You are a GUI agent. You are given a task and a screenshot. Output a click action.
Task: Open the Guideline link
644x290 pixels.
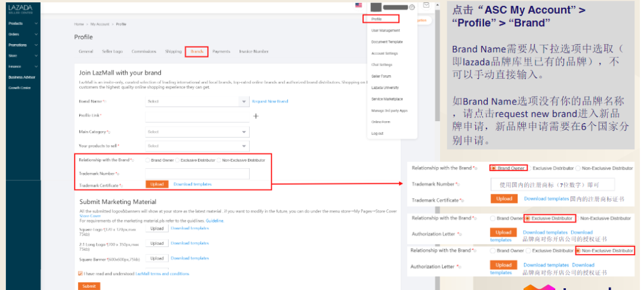(215, 221)
